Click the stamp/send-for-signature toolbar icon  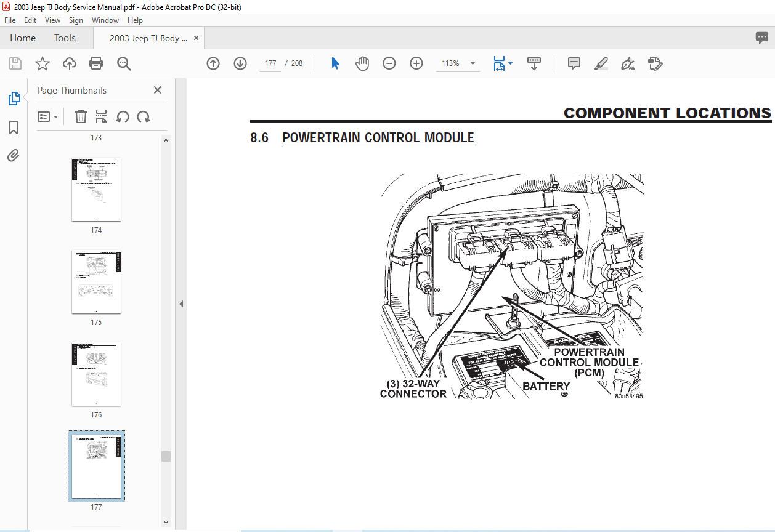[x=655, y=63]
